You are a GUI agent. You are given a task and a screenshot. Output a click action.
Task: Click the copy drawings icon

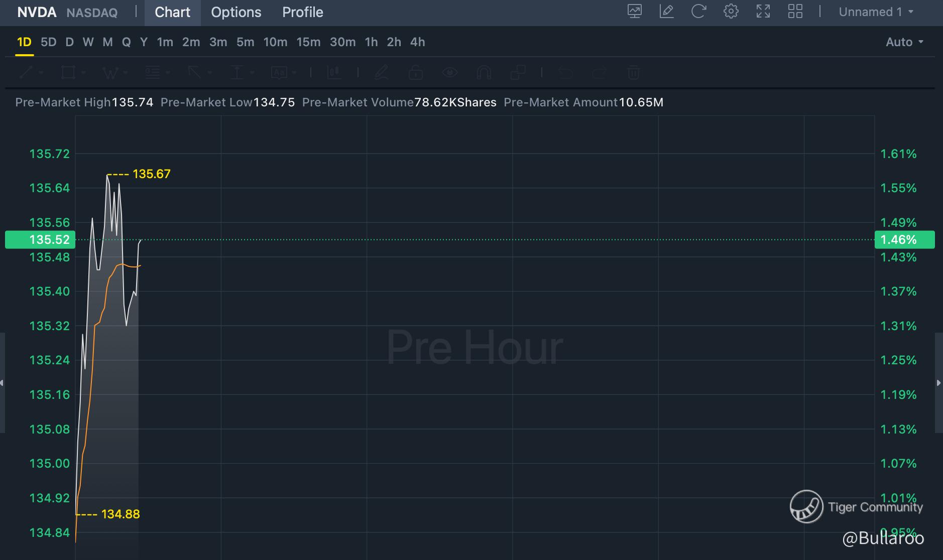tap(518, 73)
